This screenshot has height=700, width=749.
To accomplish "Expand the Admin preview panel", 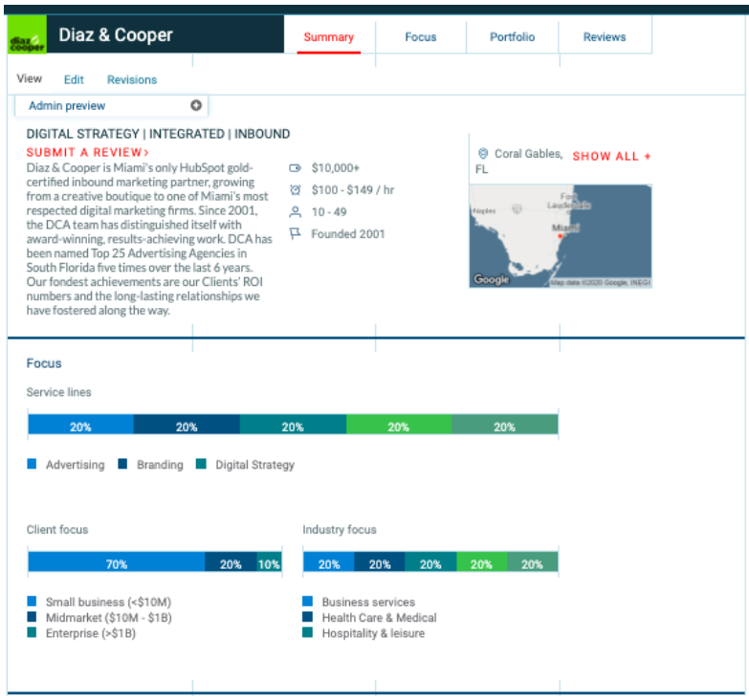I will 111,105.
